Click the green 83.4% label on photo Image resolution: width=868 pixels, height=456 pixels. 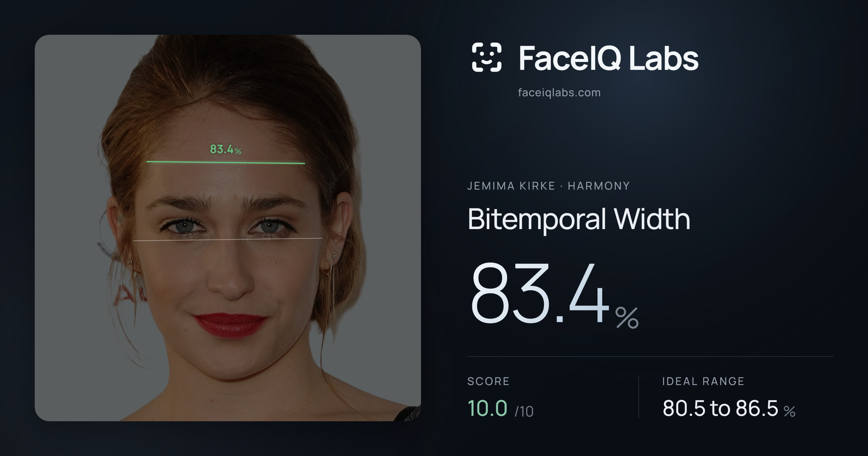pyautogui.click(x=225, y=149)
